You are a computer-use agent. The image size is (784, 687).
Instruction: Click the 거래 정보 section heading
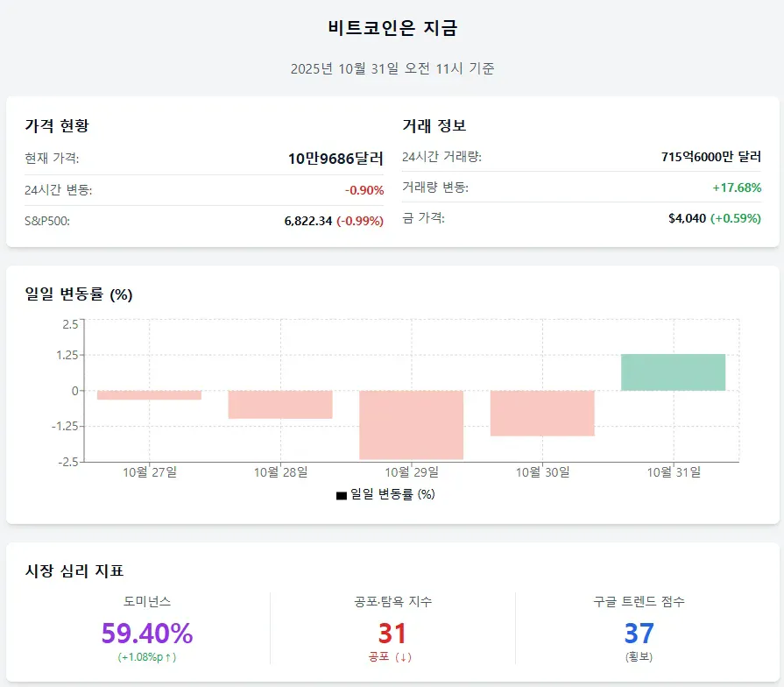coord(434,125)
